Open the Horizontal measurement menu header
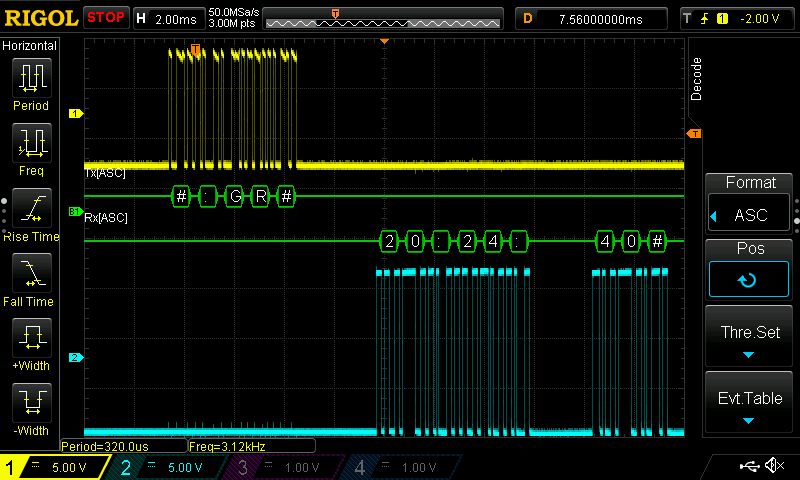The height and width of the screenshot is (480, 800). pyautogui.click(x=30, y=46)
